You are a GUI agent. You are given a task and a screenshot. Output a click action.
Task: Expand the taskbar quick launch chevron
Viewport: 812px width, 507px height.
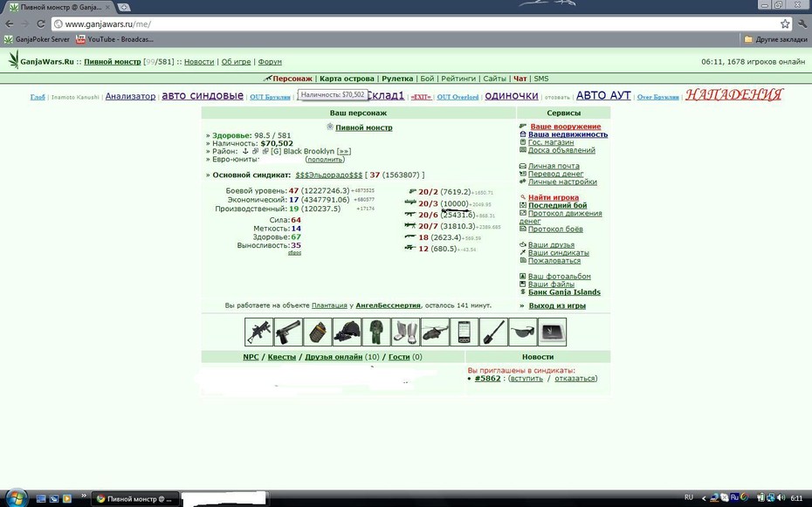pos(83,497)
